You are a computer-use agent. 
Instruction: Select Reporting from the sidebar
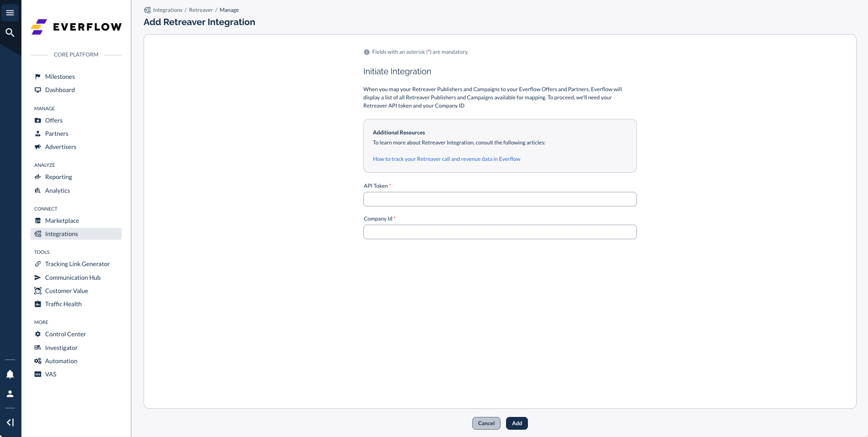pyautogui.click(x=58, y=177)
